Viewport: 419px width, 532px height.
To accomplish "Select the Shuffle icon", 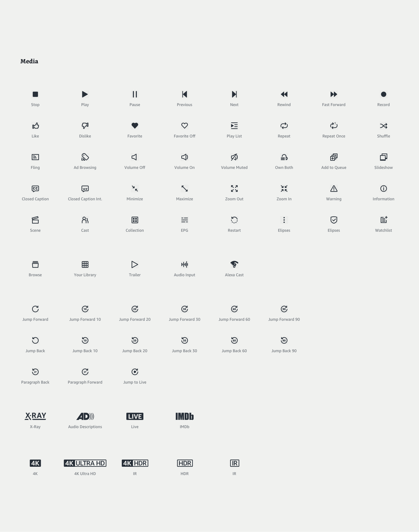I will point(383,125).
